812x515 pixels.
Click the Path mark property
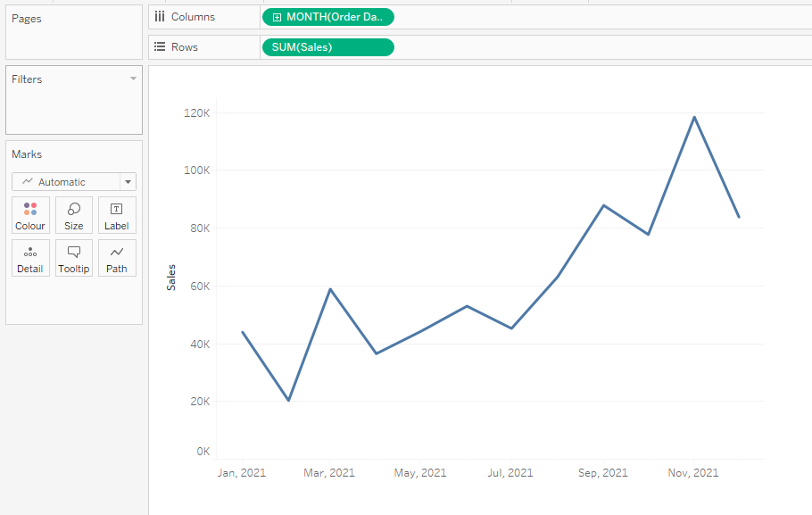[x=117, y=258]
